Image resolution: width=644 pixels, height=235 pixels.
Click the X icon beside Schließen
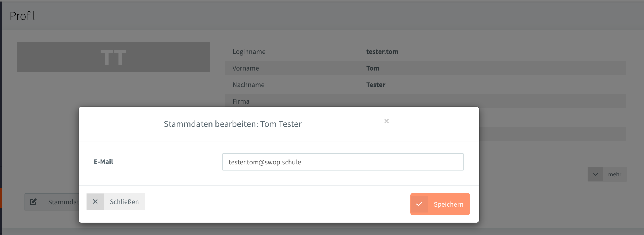pyautogui.click(x=95, y=201)
